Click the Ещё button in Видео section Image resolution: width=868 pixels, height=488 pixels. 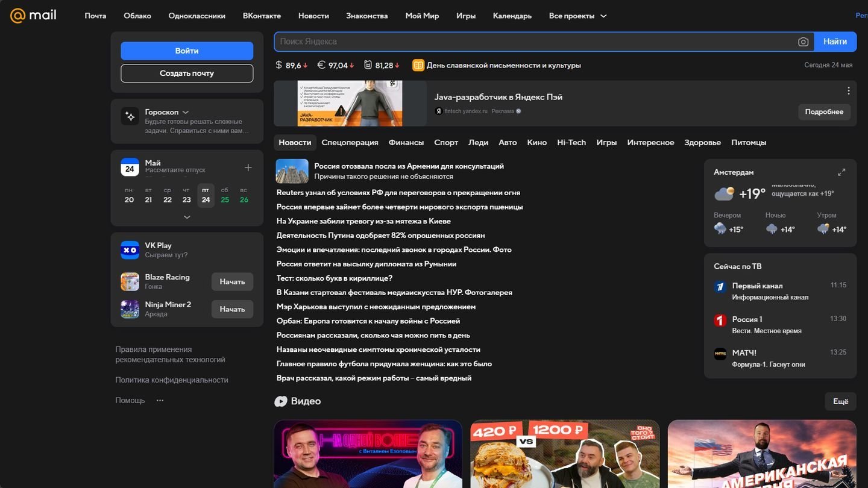(840, 401)
